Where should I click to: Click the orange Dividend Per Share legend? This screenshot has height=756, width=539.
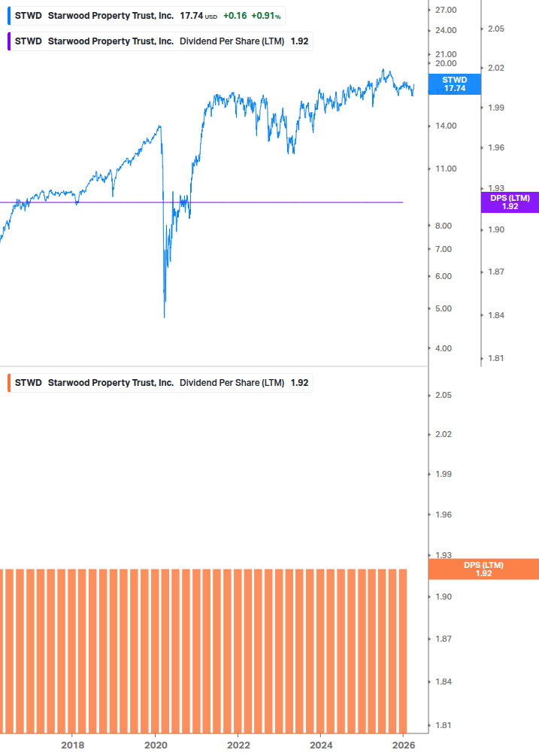coord(160,383)
